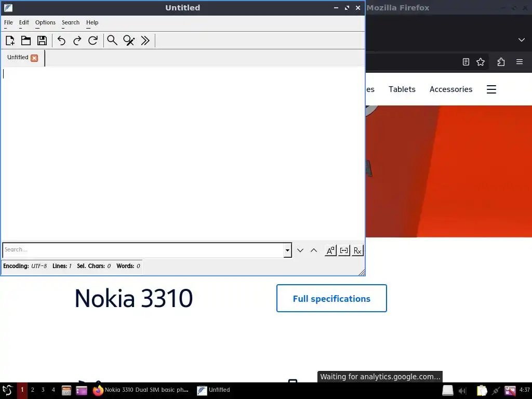Open the Edit menu
The width and height of the screenshot is (532, 399).
[x=24, y=22]
